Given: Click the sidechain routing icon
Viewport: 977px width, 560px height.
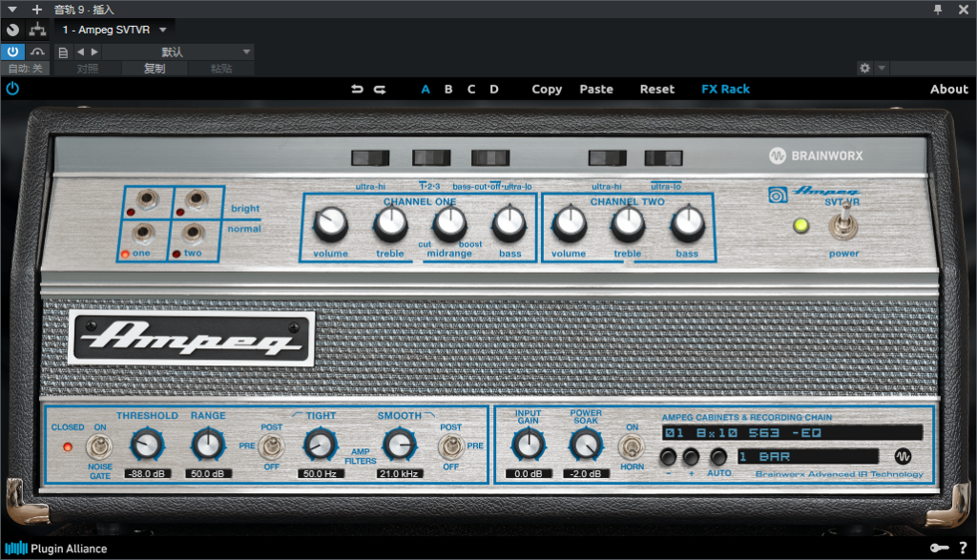Looking at the screenshot, I should click(x=37, y=30).
